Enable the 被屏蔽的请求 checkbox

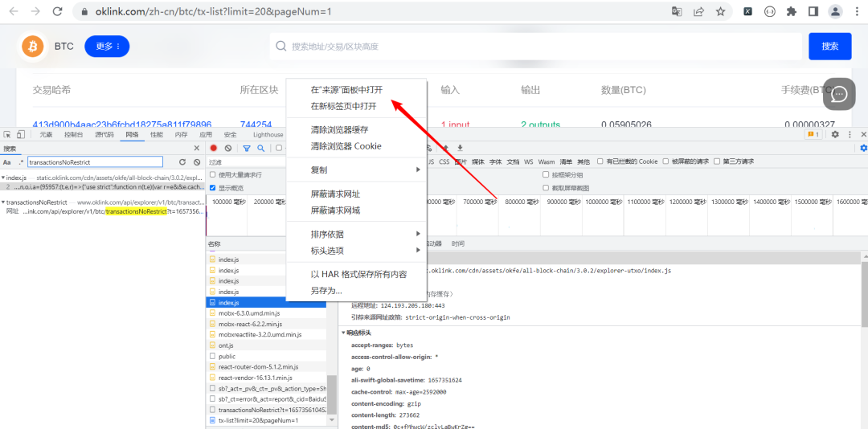point(666,161)
